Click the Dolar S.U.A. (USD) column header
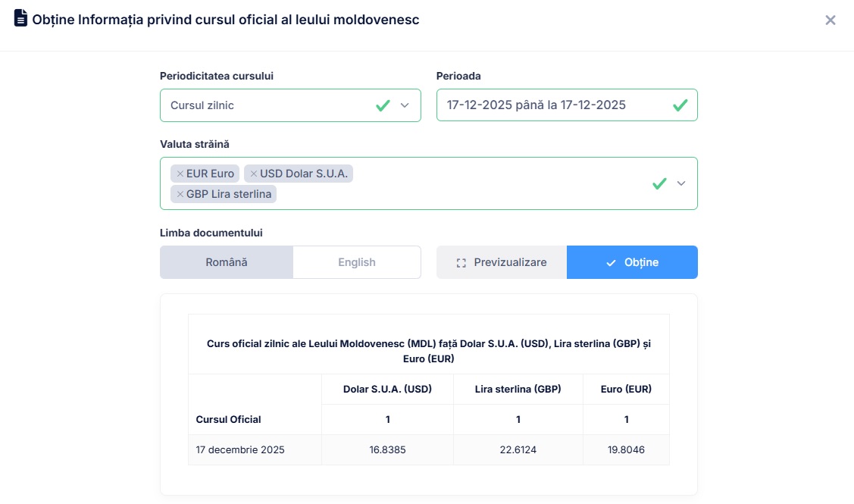 tap(387, 389)
